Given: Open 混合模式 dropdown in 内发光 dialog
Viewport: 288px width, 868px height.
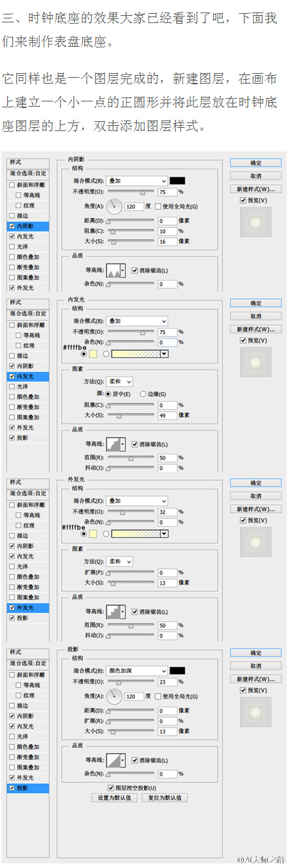Looking at the screenshot, I should 137,321.
